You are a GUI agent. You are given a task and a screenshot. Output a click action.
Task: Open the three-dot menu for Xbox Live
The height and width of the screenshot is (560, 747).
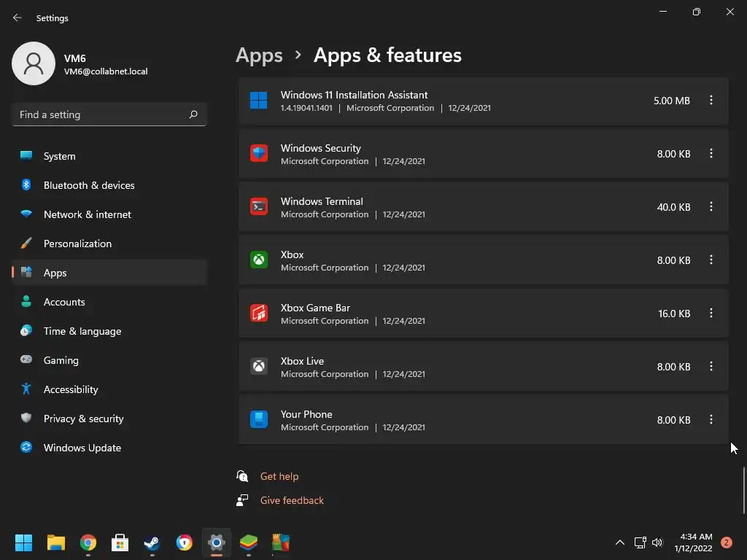pos(711,366)
